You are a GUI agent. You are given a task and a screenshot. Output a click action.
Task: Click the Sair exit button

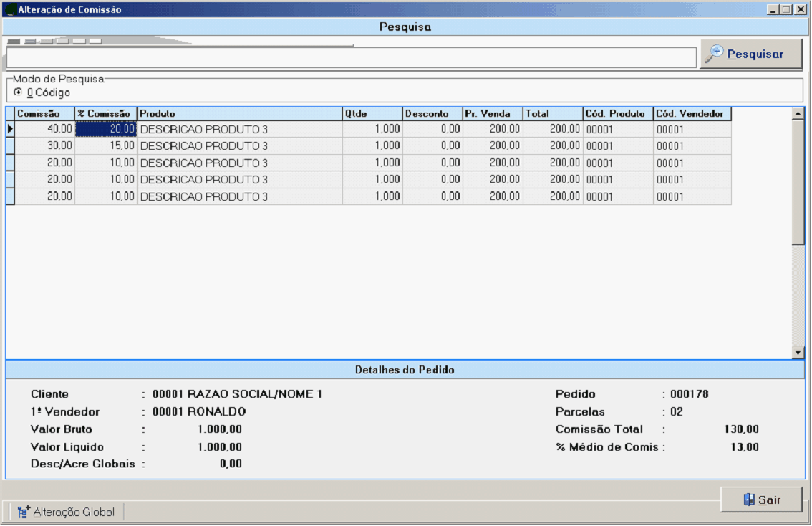[761, 500]
